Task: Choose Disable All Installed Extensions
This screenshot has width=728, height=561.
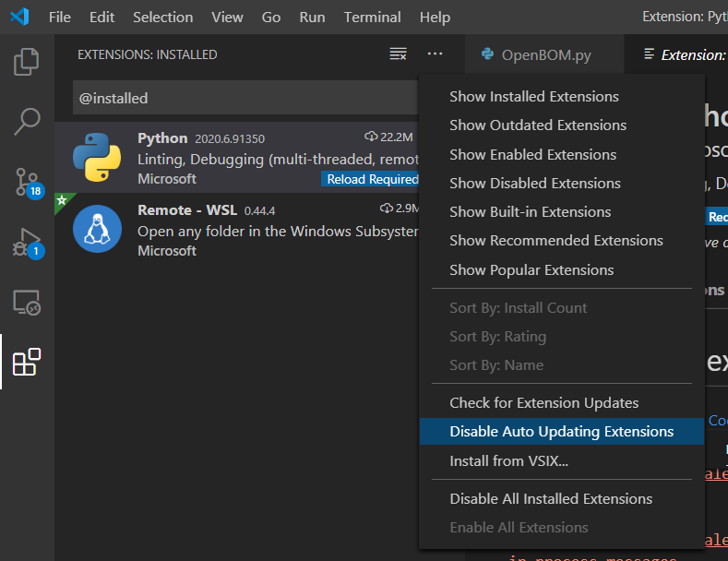Action: [x=562, y=499]
